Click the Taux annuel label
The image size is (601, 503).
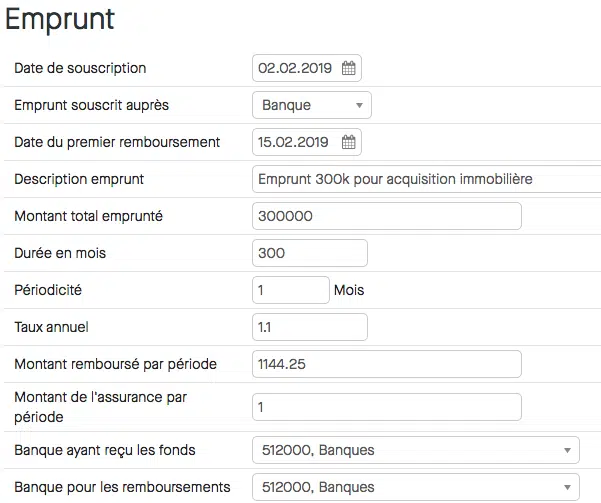[x=51, y=327]
